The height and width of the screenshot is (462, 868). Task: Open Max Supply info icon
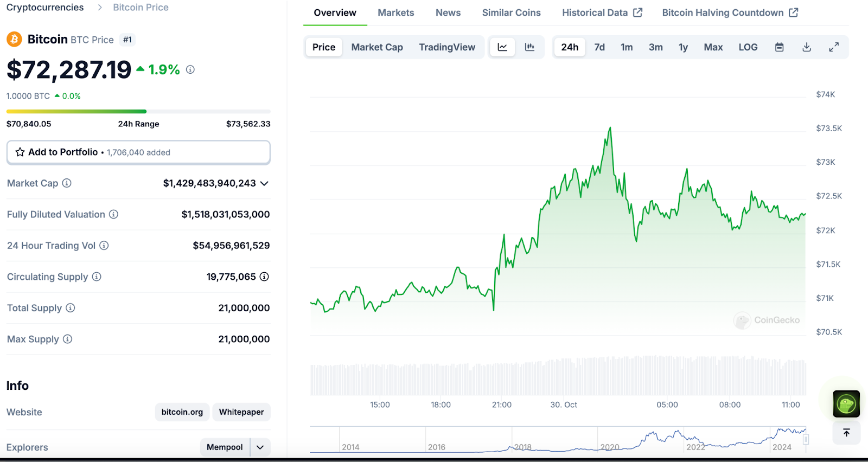pos(67,339)
